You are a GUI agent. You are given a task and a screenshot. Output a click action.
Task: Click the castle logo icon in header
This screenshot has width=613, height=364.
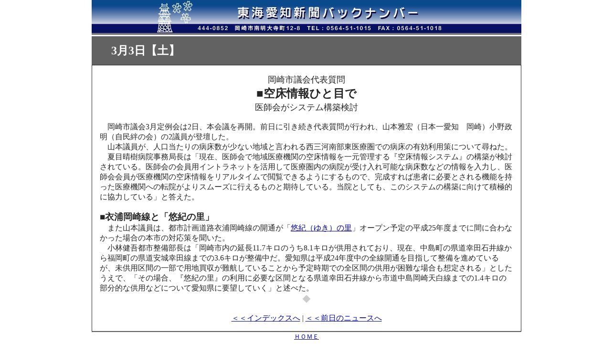[x=165, y=18]
